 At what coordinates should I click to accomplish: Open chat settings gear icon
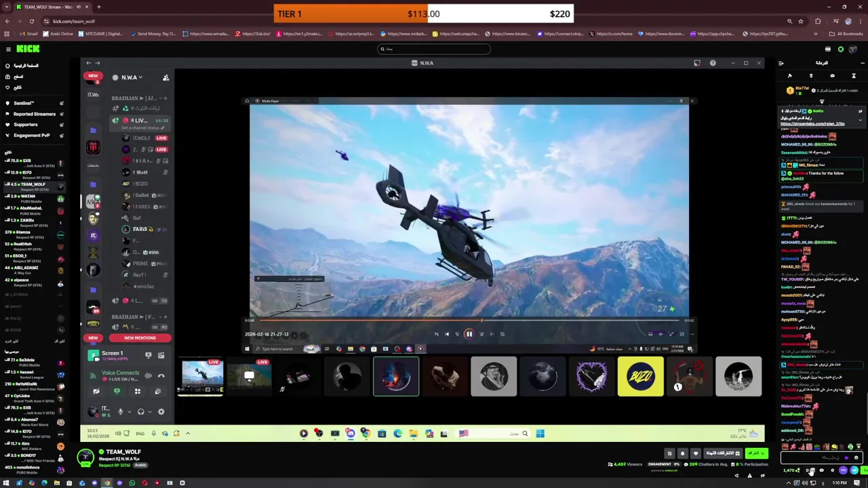832,470
